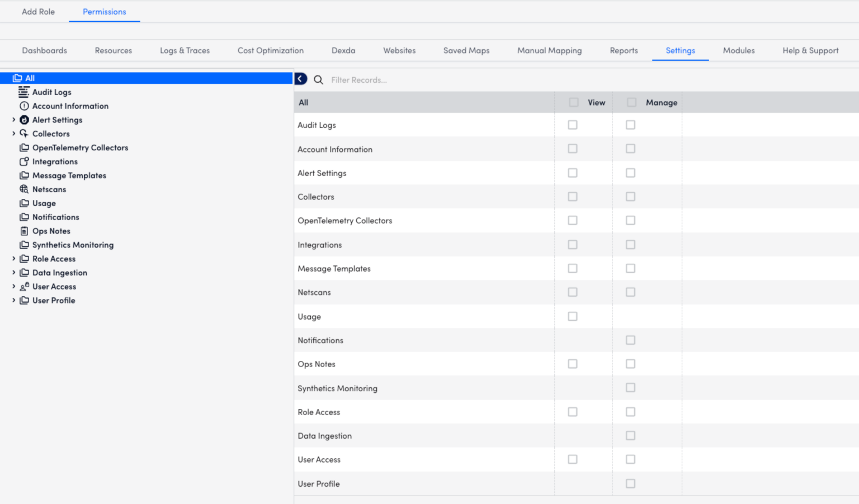The width and height of the screenshot is (859, 504).
Task: Click the Ops Notes document icon
Action: pos(25,231)
